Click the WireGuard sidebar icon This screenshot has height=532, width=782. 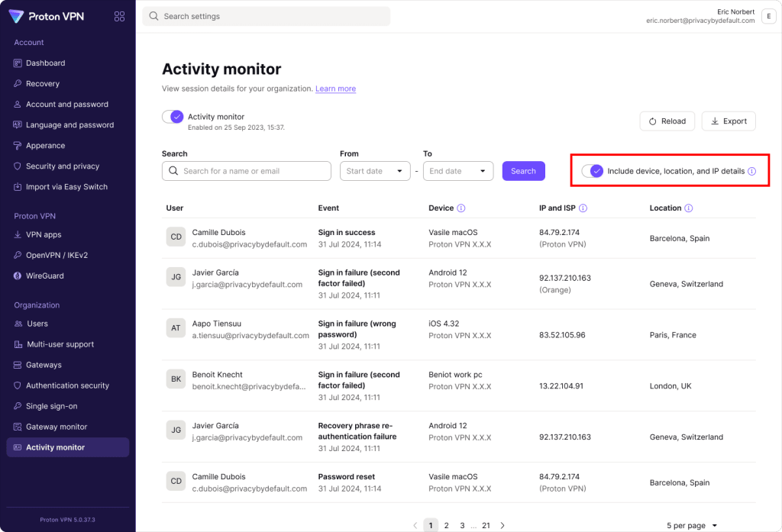point(18,276)
